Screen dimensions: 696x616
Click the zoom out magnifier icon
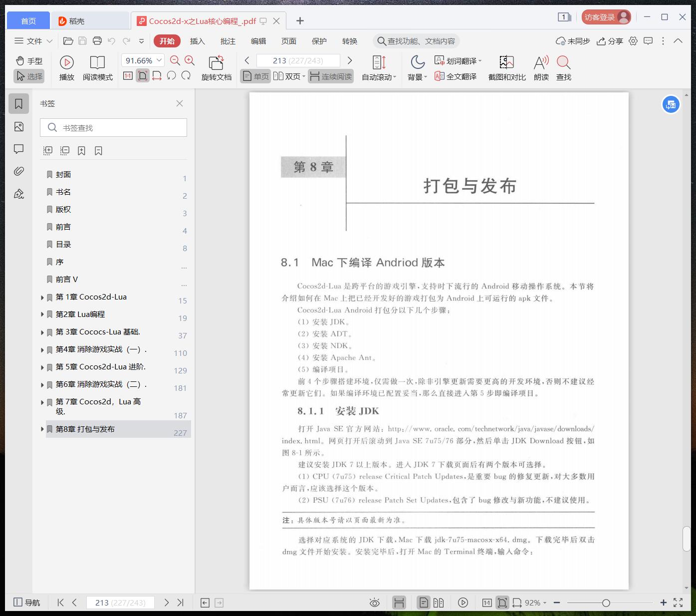pos(175,60)
